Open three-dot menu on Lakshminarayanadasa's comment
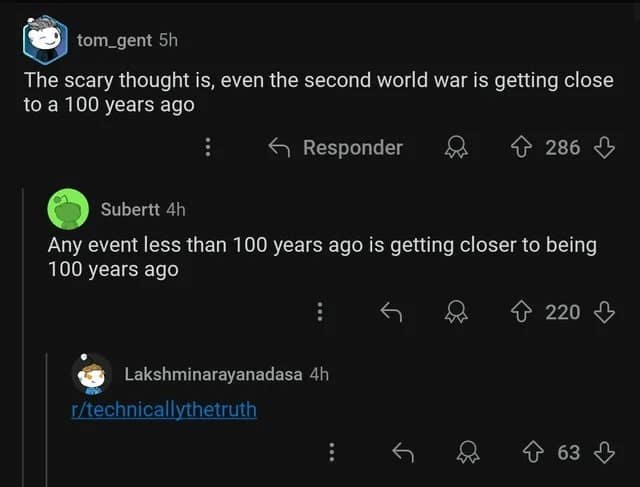The height and width of the screenshot is (487, 640). coord(331,453)
